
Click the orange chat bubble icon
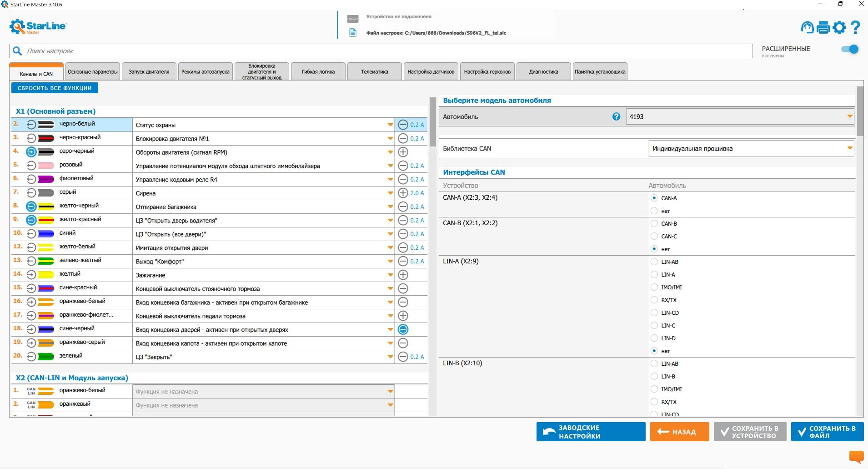coord(856,456)
